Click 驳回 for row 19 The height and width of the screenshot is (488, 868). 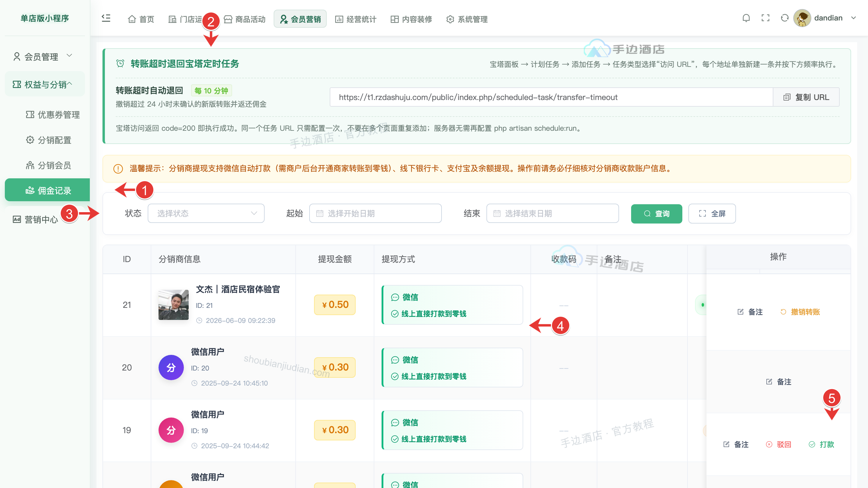pos(779,445)
